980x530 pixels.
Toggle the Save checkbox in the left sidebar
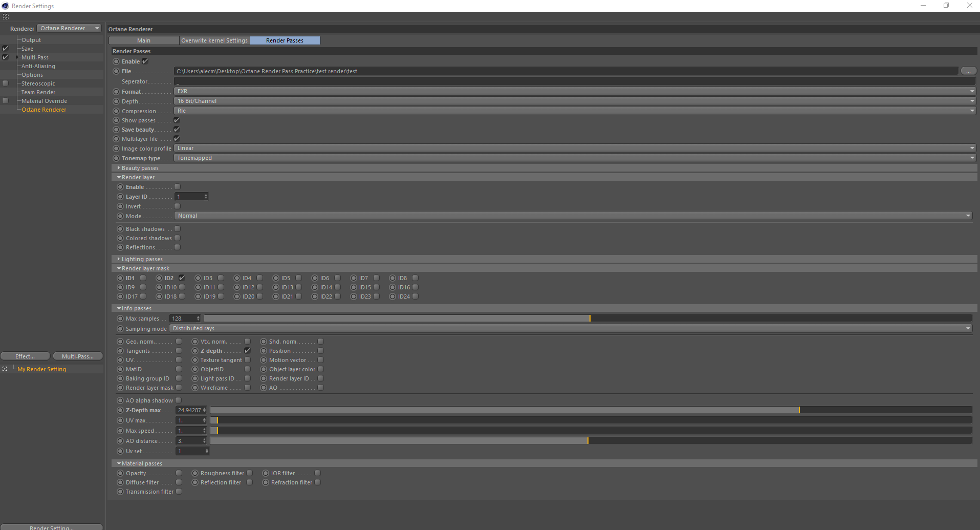(x=6, y=49)
